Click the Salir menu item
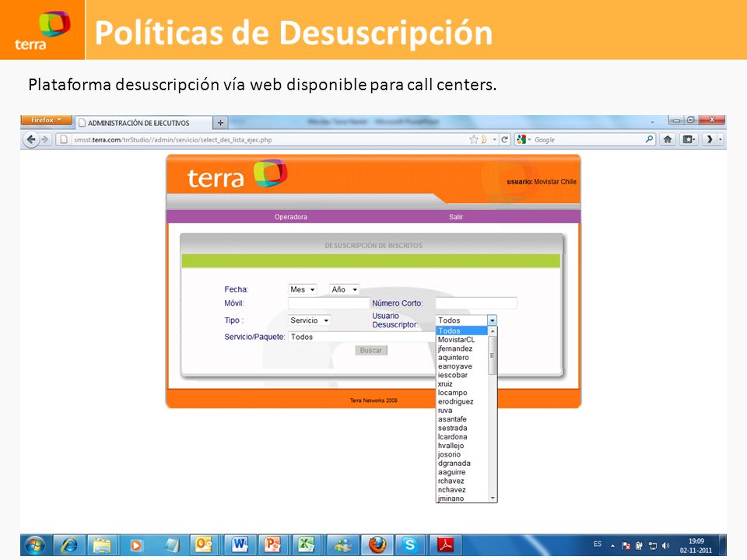747x560 pixels. (x=456, y=217)
